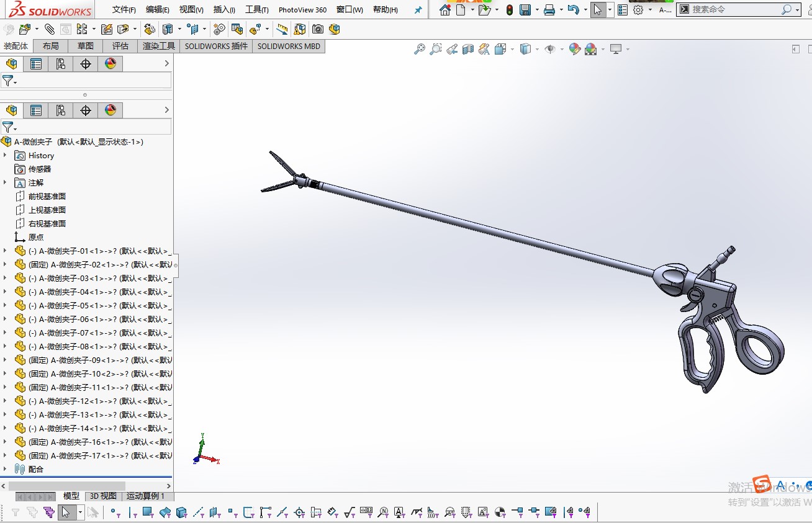Screen dimensions: 812x523
Task: Click the Measure ruler icon in assembly toolbar
Action: click(282, 29)
